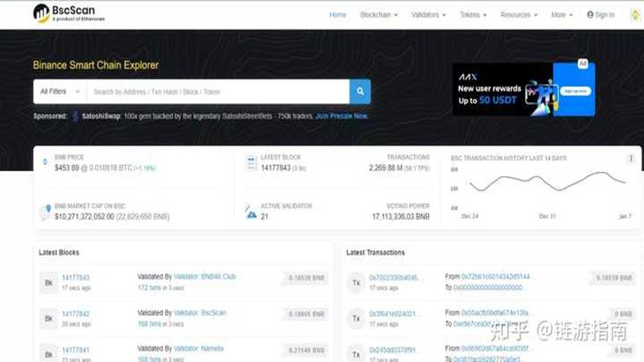Screen dimensions: 644x362
Task: Click the search by address input field
Action: (x=218, y=92)
